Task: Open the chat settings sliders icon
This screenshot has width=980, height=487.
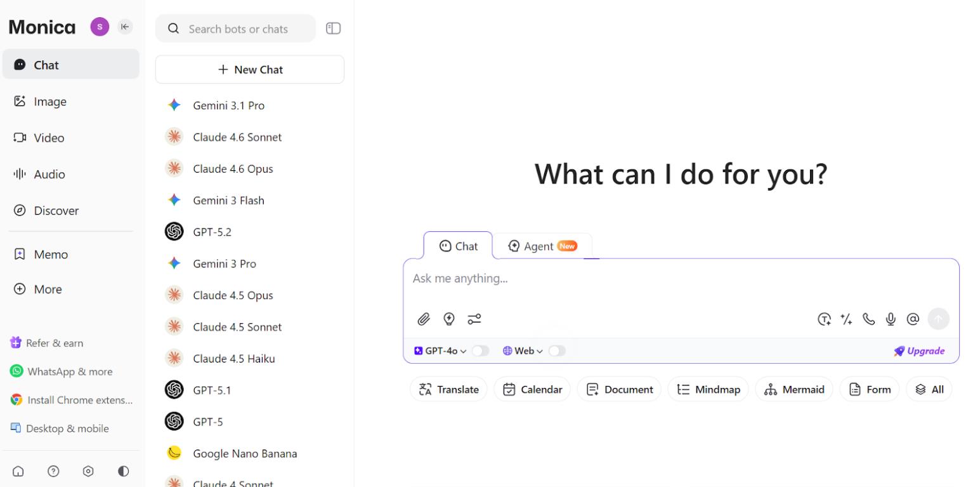Action: coord(474,319)
